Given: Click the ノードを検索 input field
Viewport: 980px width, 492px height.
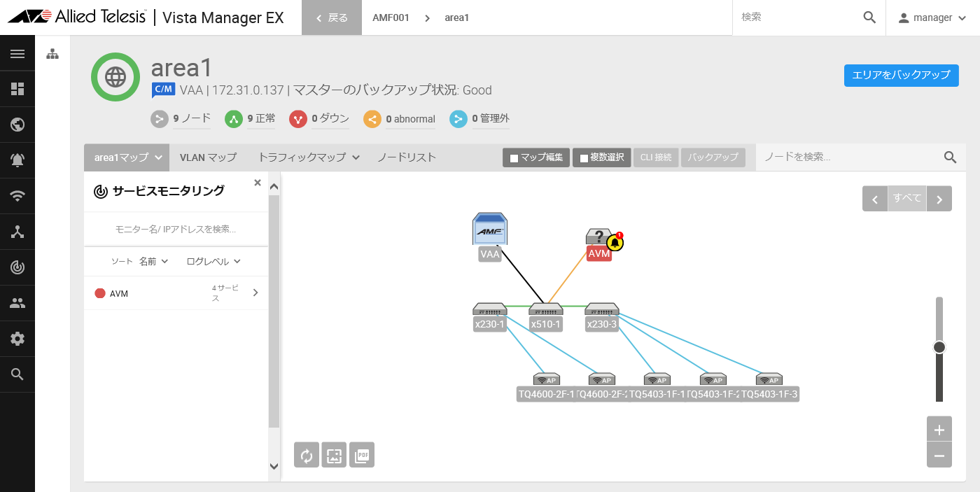Looking at the screenshot, I should (848, 157).
